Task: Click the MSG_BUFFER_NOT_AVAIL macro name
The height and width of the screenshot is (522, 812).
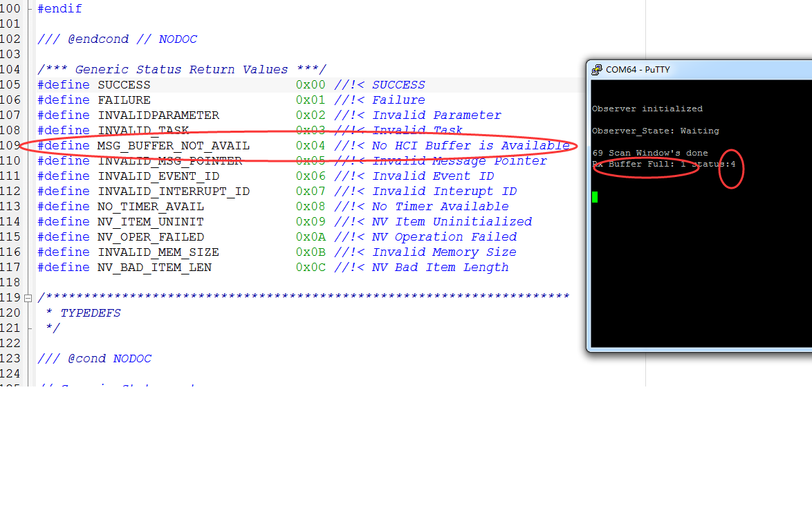Action: (x=174, y=145)
